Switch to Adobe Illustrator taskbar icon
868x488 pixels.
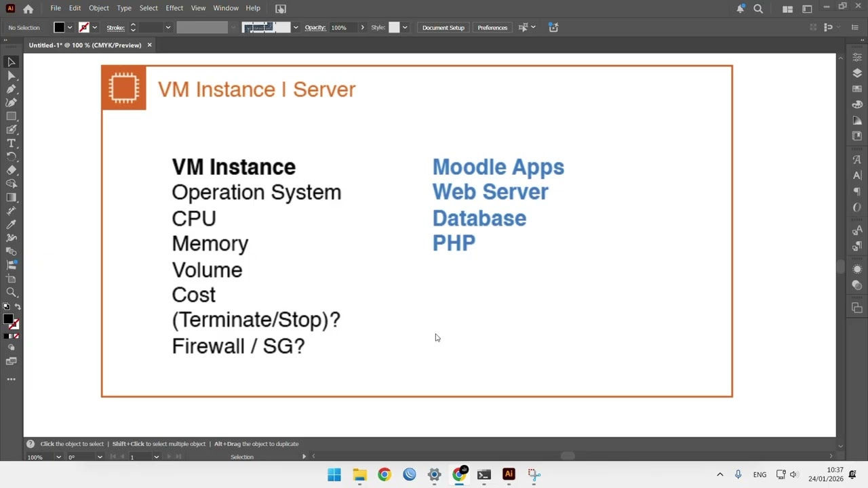coord(509,474)
